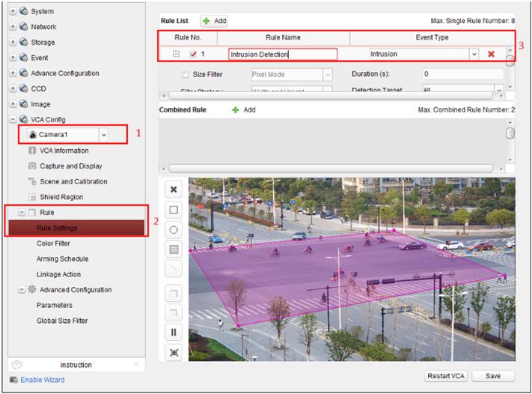Open Color Filter page
The image size is (532, 394).
[53, 243]
